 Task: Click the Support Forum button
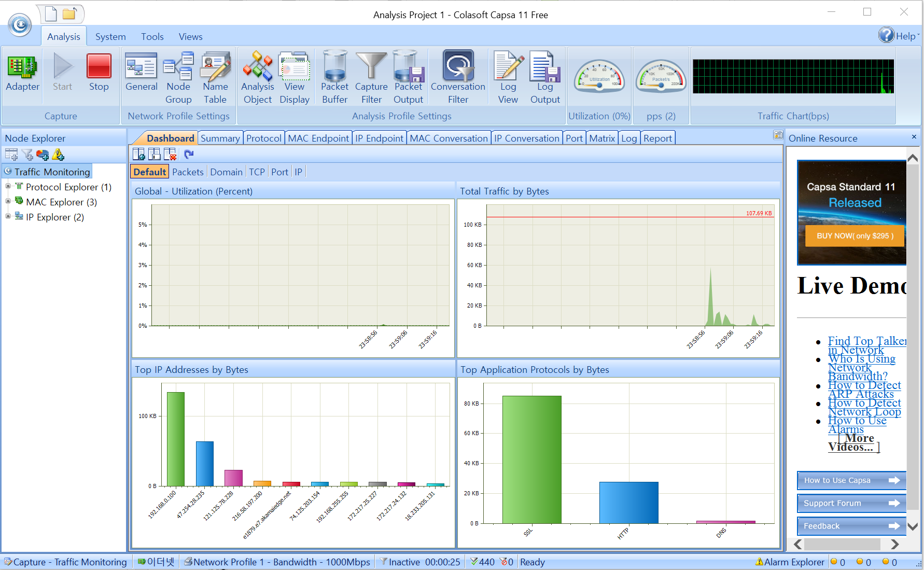point(851,503)
